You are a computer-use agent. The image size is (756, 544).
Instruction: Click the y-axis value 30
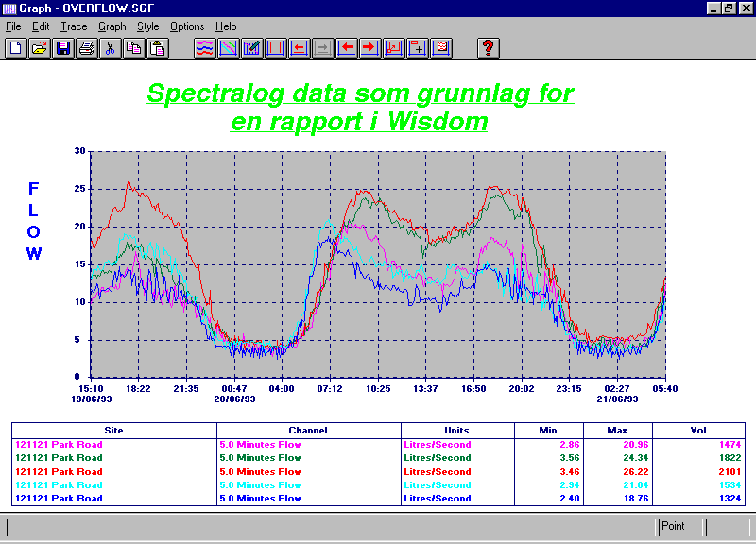[x=79, y=151]
